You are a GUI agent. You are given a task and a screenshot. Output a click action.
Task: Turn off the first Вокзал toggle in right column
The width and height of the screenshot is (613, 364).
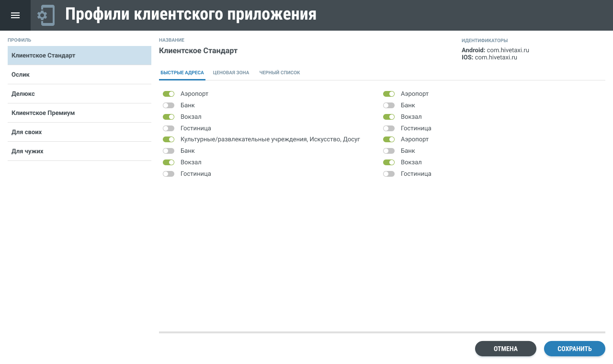click(389, 117)
